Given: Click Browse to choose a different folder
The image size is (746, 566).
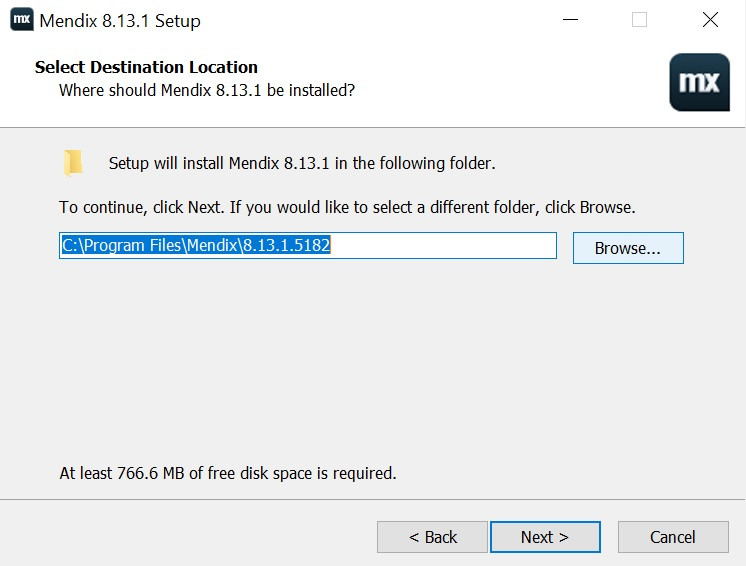Looking at the screenshot, I should 628,248.
